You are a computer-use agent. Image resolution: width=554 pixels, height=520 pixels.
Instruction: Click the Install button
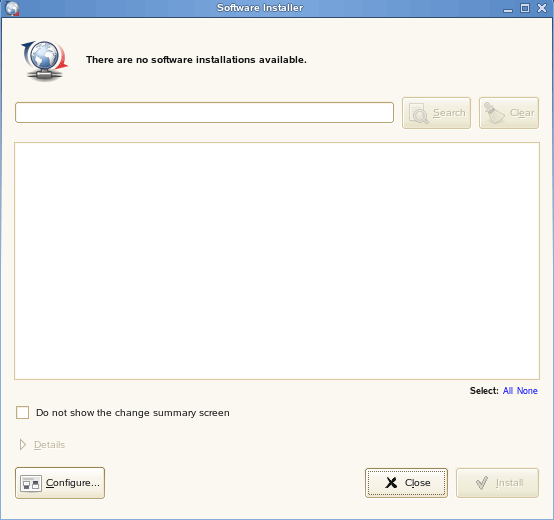tap(497, 483)
